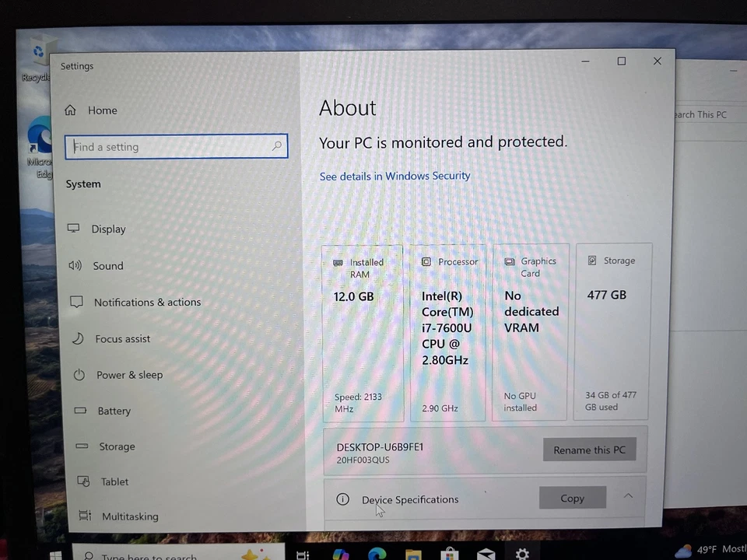Click the Rename this PC button

[589, 450]
